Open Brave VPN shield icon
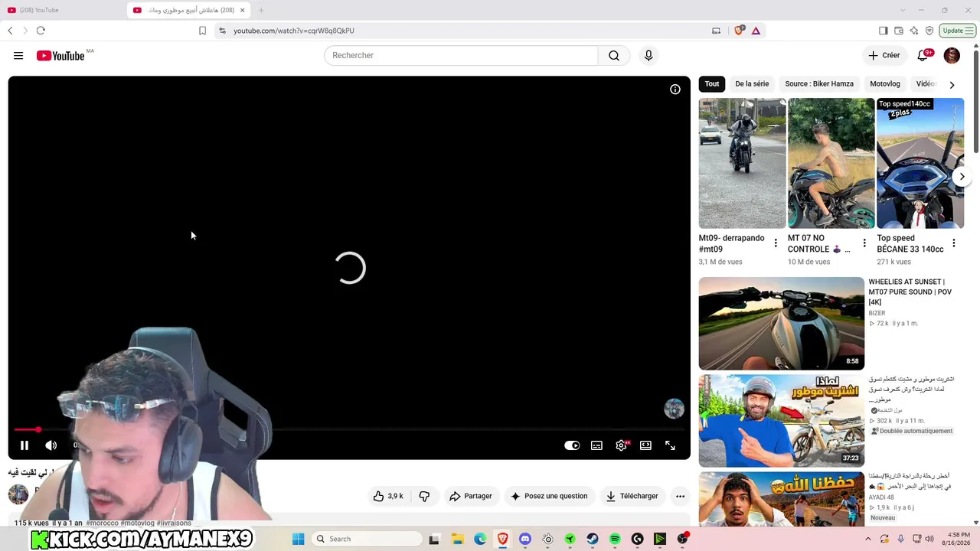This screenshot has height=551, width=980. tap(929, 31)
